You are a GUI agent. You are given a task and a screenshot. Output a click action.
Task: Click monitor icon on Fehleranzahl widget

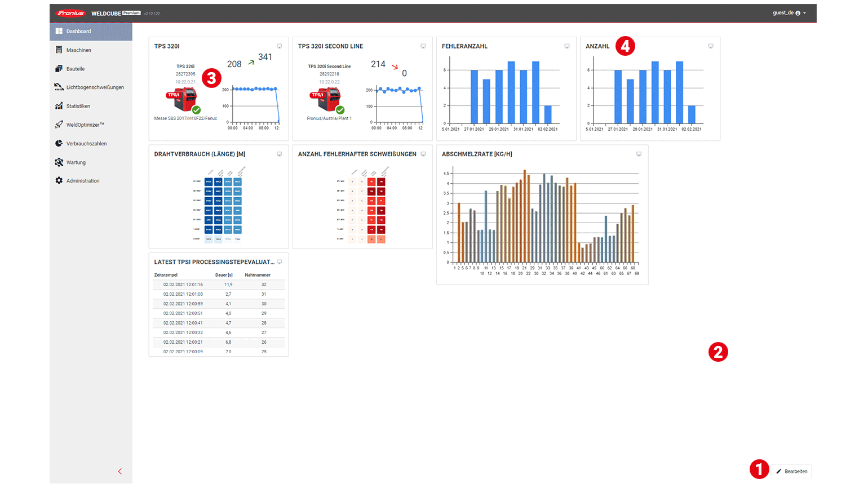tap(566, 46)
